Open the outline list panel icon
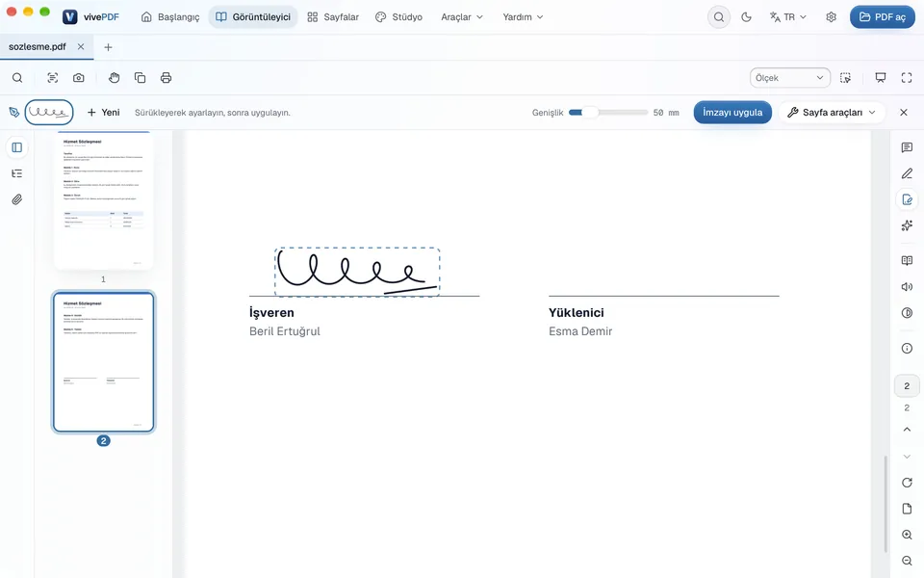Screen dimensions: 924x578 (x=17, y=173)
